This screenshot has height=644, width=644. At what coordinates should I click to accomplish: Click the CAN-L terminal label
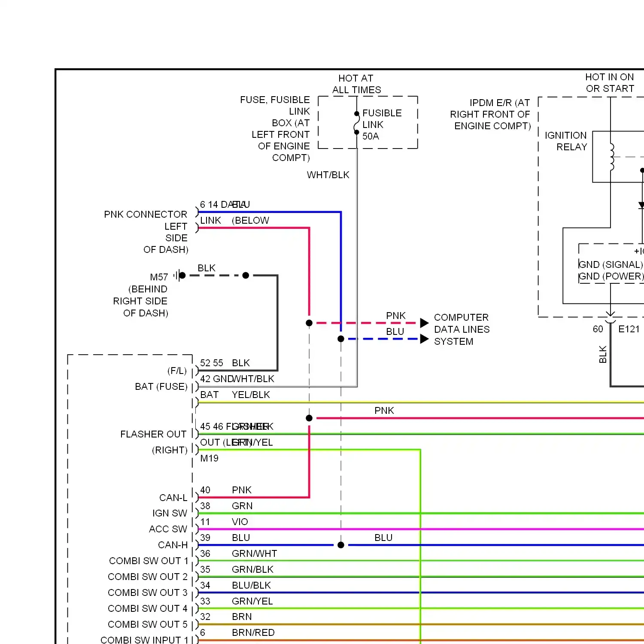[173, 498]
